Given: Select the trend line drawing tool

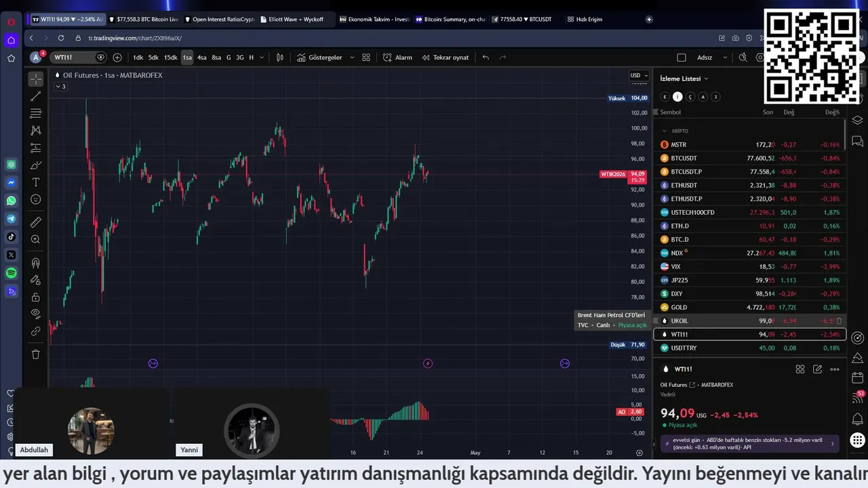Looking at the screenshot, I should point(36,96).
